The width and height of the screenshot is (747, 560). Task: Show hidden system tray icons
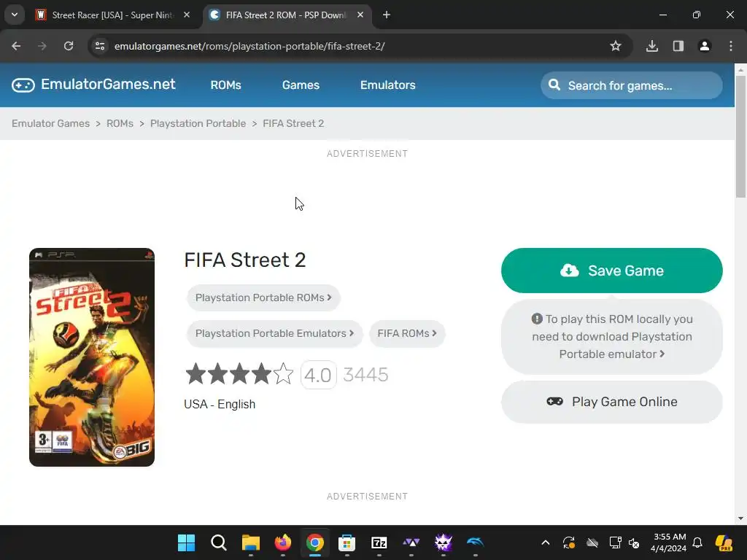point(546,542)
